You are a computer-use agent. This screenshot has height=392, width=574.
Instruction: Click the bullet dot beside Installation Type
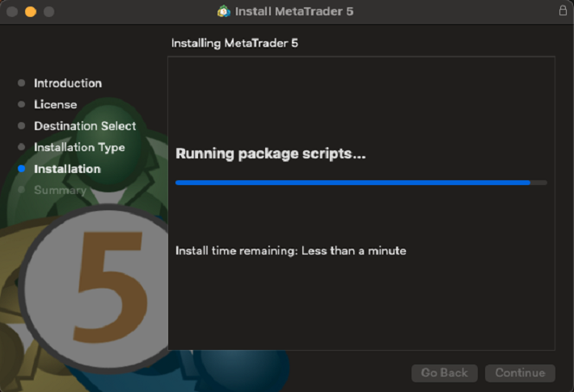coord(22,147)
